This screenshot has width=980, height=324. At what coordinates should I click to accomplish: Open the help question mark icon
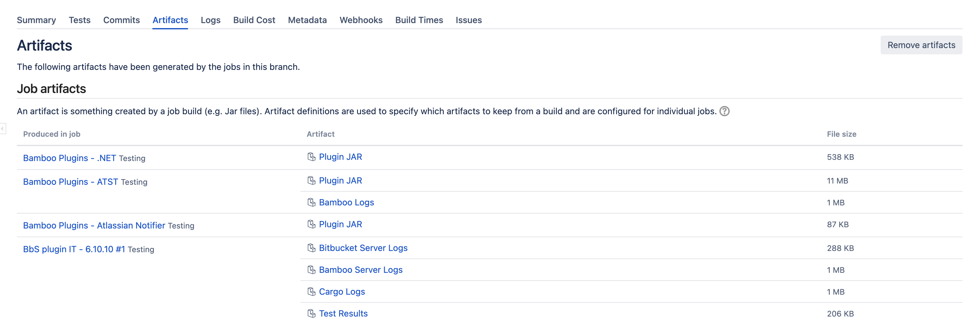tap(724, 111)
